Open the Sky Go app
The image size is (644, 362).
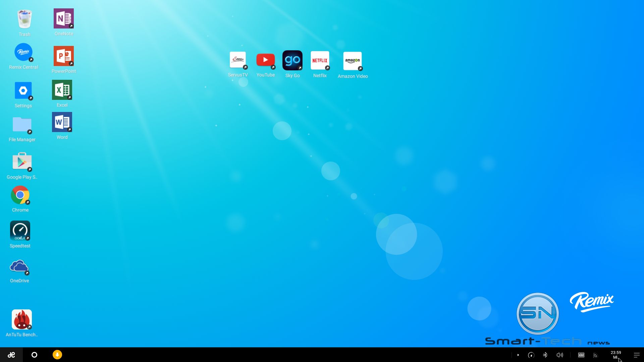coord(292,60)
